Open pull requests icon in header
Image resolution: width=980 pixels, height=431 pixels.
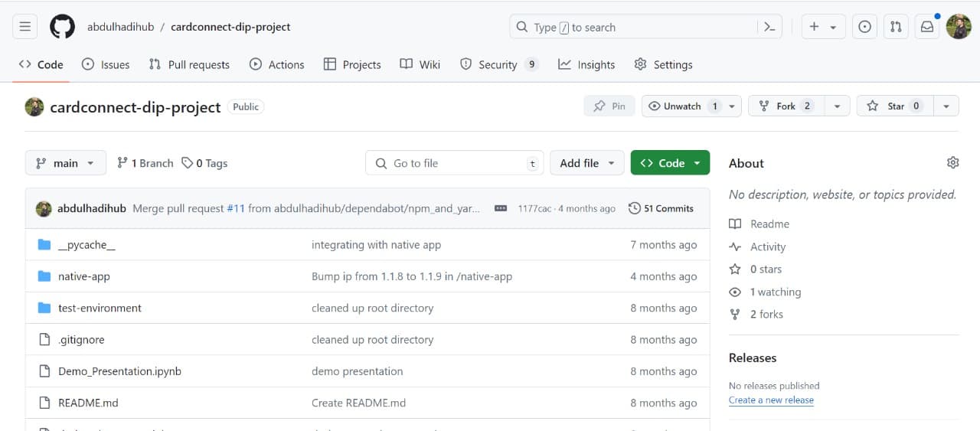point(896,27)
